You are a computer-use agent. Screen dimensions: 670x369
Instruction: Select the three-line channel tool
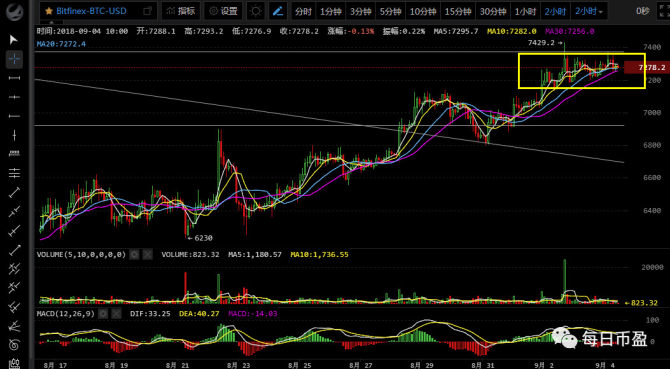[14, 306]
